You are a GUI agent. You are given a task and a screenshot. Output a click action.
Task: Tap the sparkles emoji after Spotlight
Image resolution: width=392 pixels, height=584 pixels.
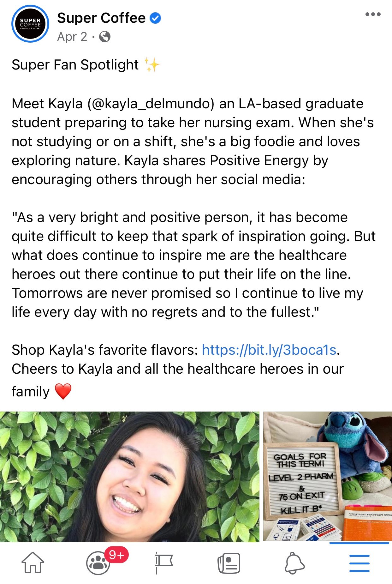point(152,65)
